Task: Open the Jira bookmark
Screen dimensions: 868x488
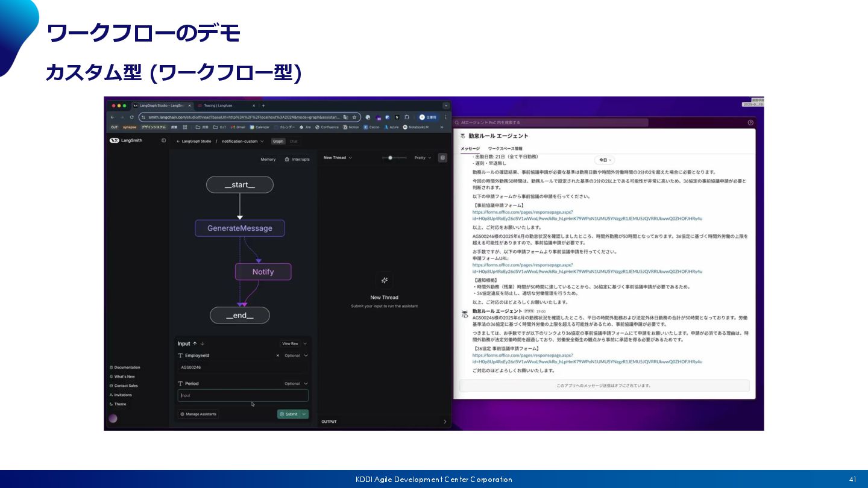Action: (x=305, y=127)
